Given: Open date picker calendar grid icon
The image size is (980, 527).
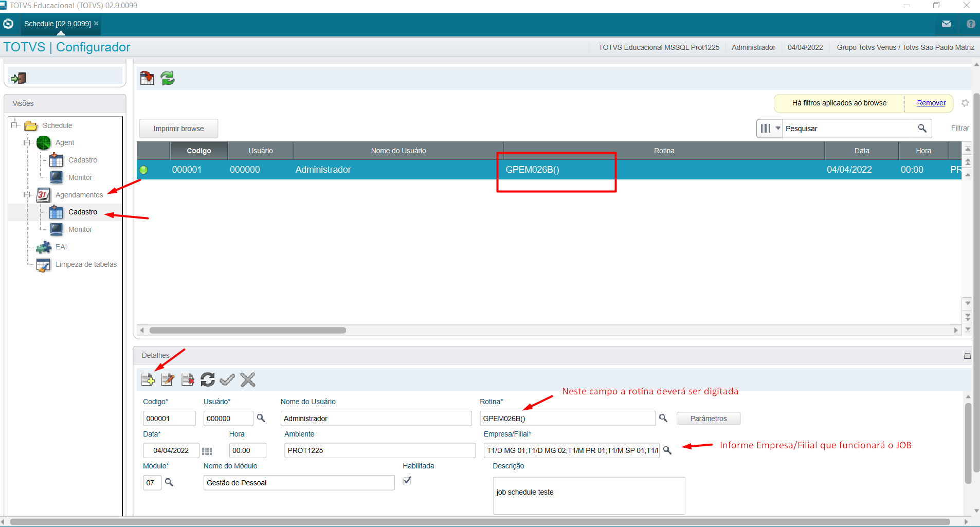Looking at the screenshot, I should click(x=207, y=451).
